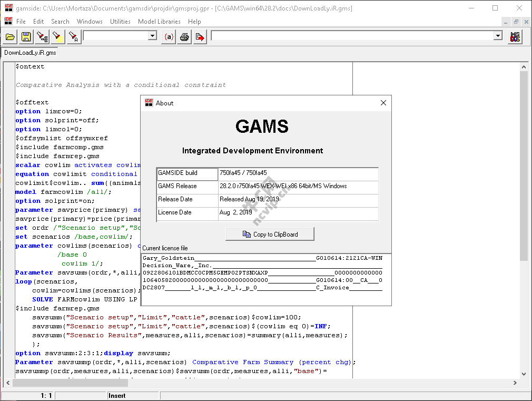
Task: Open the File menu
Action: coord(21,22)
